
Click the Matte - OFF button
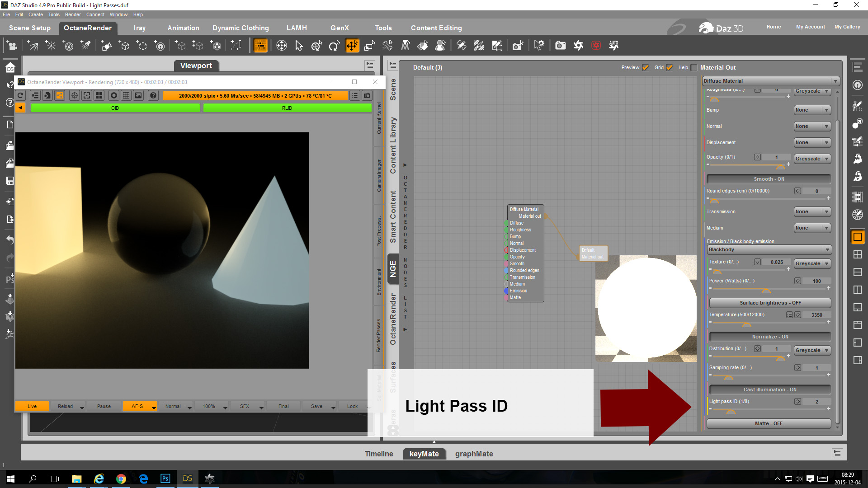[768, 423]
